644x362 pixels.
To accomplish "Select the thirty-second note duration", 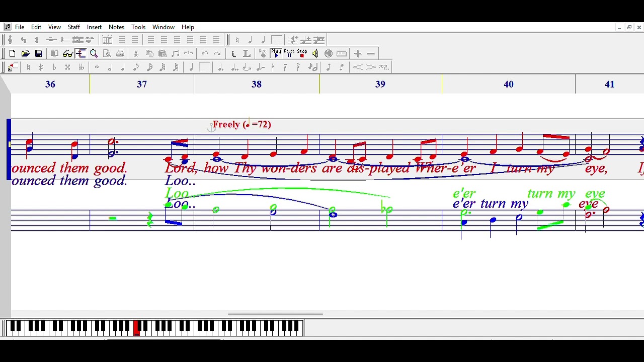I will [163, 67].
